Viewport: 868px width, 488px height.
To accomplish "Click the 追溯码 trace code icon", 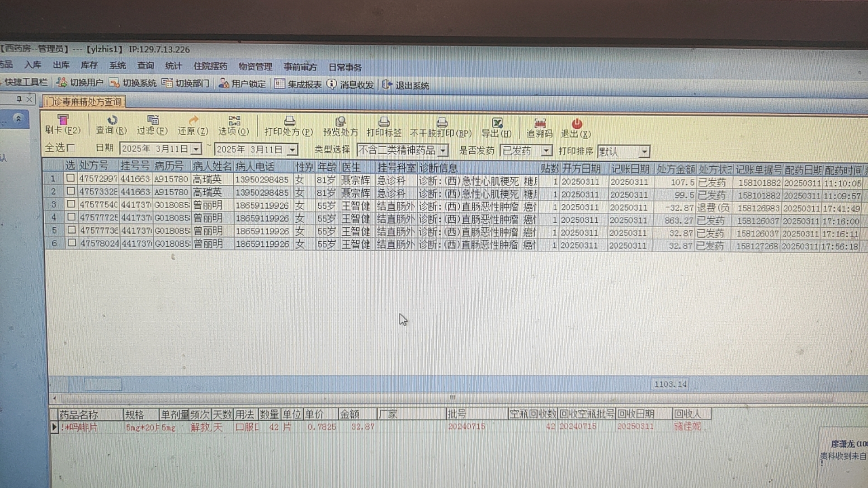I will (539, 123).
